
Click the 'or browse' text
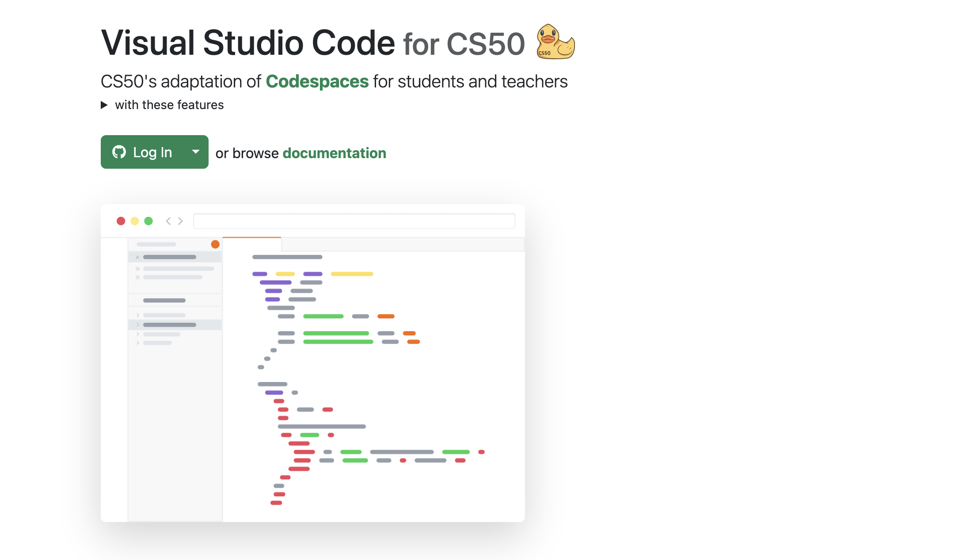pos(247,153)
